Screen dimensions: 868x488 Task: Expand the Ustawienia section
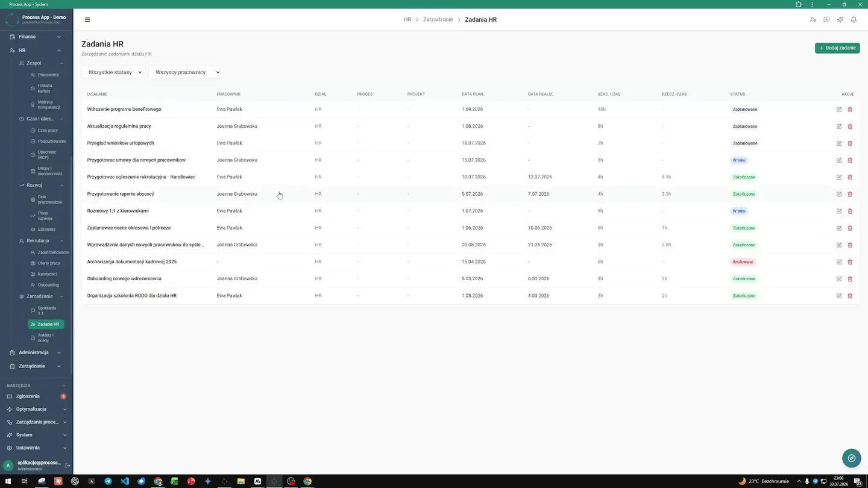[36, 448]
